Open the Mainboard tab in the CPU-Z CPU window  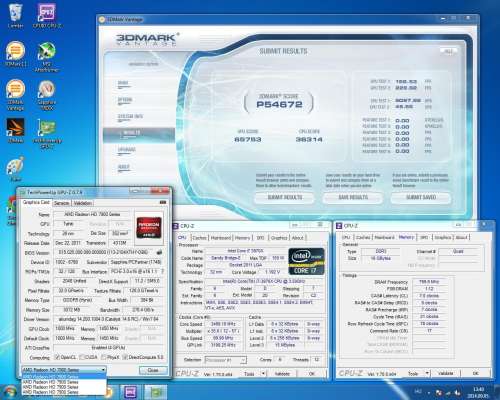click(x=220, y=238)
